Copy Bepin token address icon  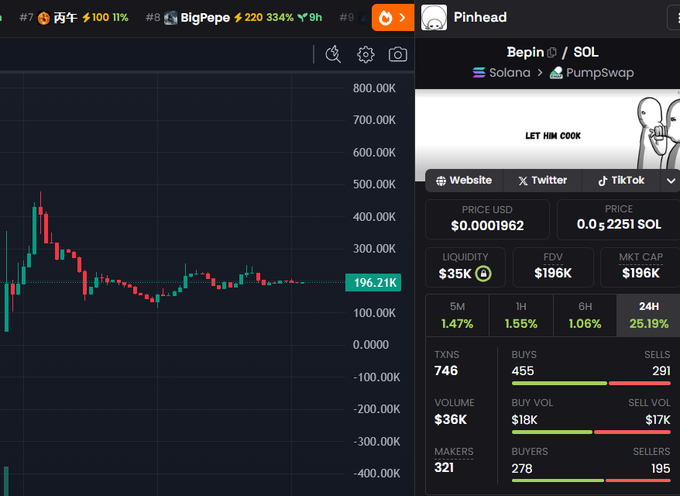click(553, 52)
